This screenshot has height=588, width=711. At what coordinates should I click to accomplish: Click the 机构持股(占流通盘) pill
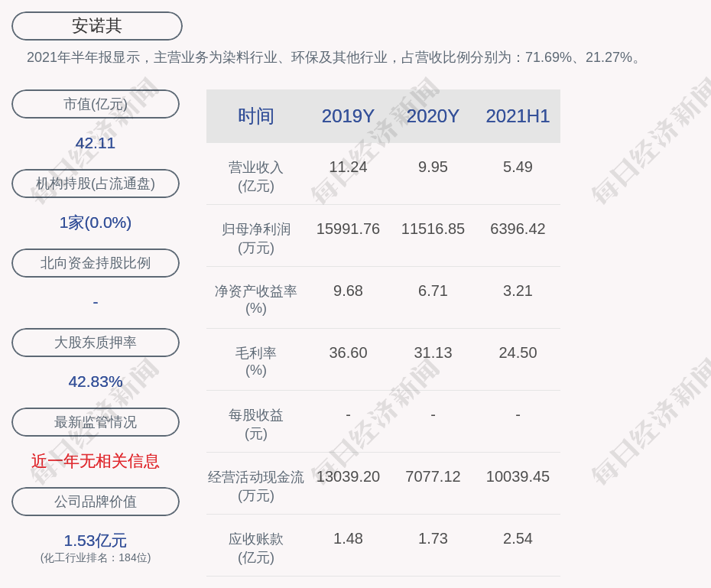point(96,184)
